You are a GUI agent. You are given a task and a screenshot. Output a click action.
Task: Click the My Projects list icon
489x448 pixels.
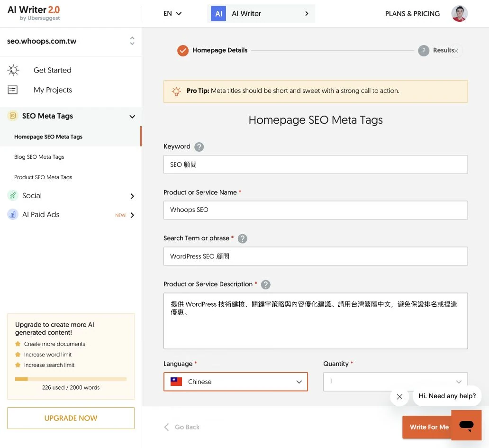pos(12,90)
